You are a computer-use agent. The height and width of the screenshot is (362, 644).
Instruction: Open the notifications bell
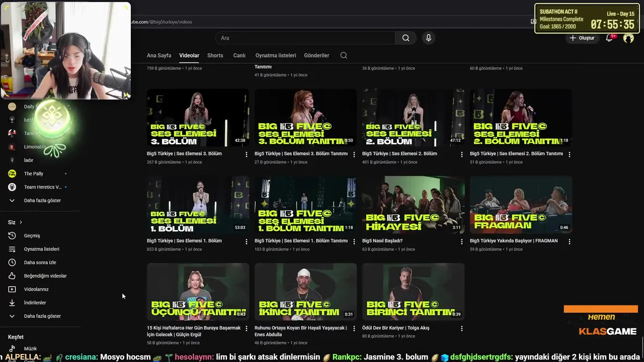[x=609, y=38]
